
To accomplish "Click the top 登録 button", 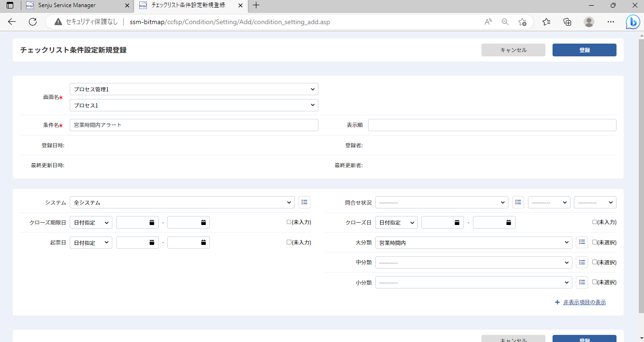I will [x=584, y=50].
